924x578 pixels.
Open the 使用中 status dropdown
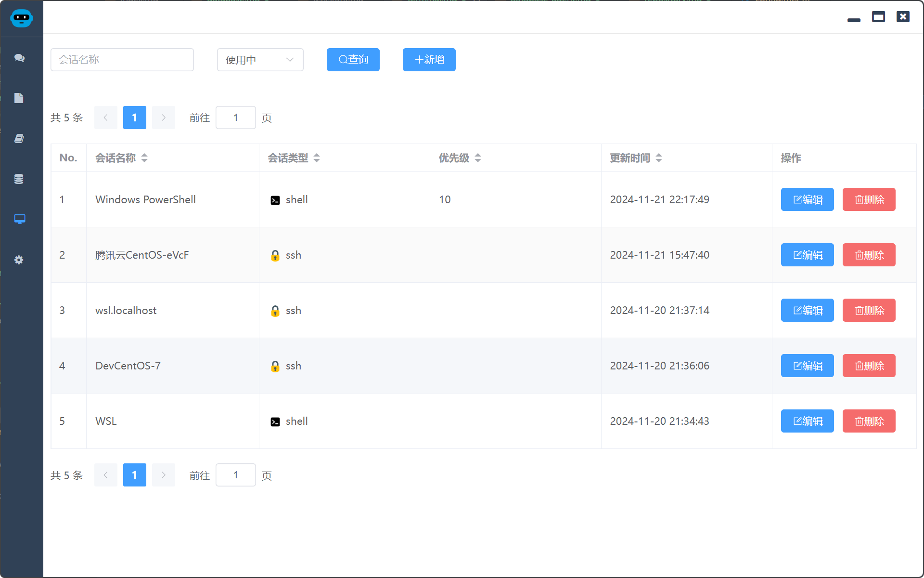260,60
